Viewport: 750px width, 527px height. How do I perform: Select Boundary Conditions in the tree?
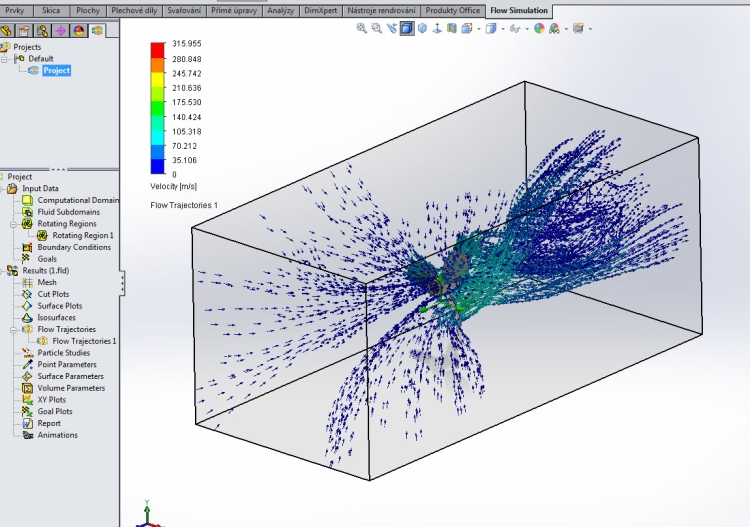click(x=74, y=247)
